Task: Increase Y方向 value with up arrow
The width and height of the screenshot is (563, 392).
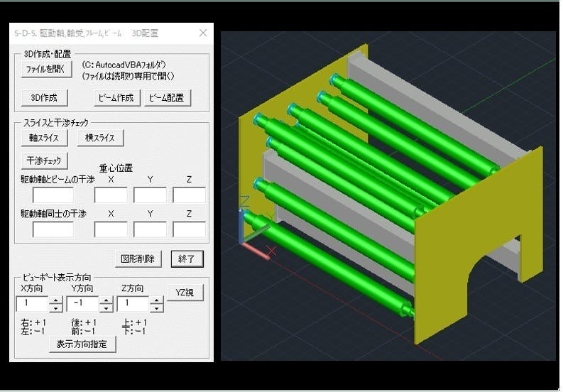Action: click(106, 300)
